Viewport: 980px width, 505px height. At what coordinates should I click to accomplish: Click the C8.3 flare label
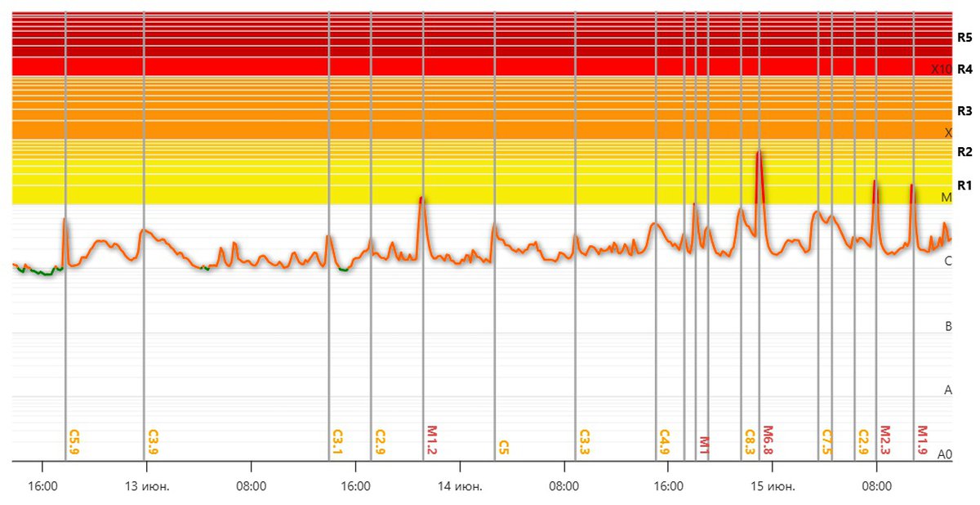(750, 442)
